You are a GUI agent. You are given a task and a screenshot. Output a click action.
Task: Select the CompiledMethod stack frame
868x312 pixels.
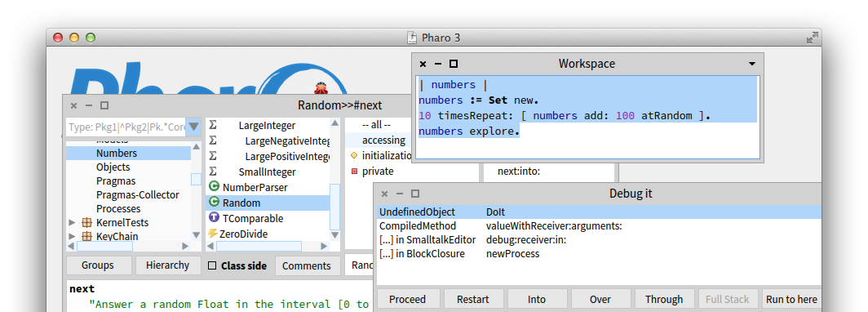[600, 226]
